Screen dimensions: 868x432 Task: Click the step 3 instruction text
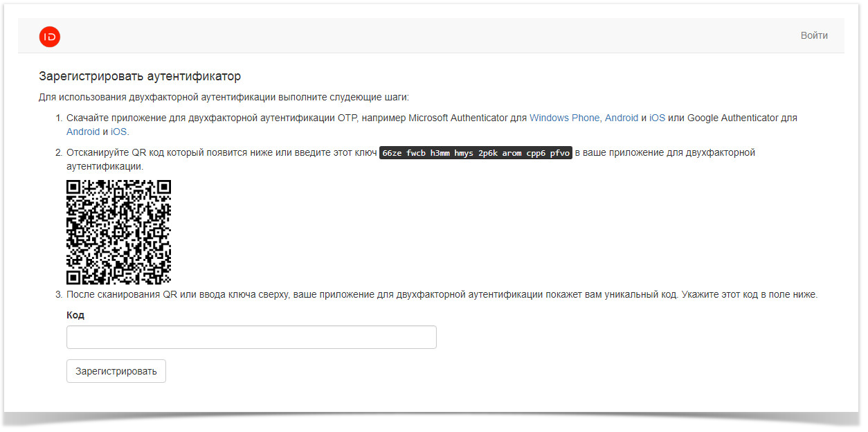[x=442, y=294]
